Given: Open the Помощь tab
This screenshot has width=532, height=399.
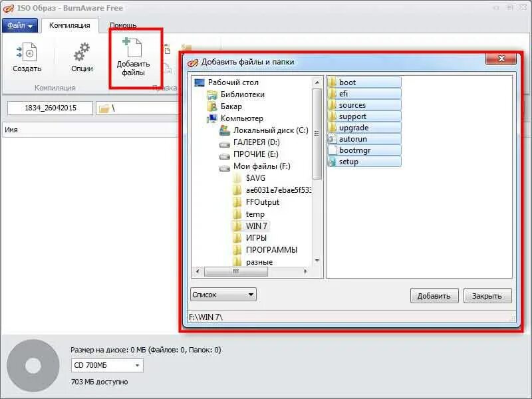Looking at the screenshot, I should click(123, 25).
